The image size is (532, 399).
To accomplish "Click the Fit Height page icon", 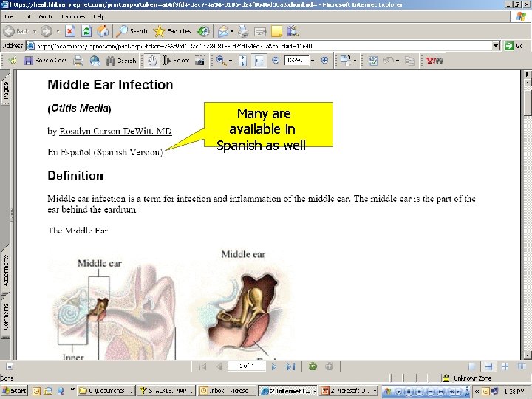I will pyautogui.click(x=242, y=61).
